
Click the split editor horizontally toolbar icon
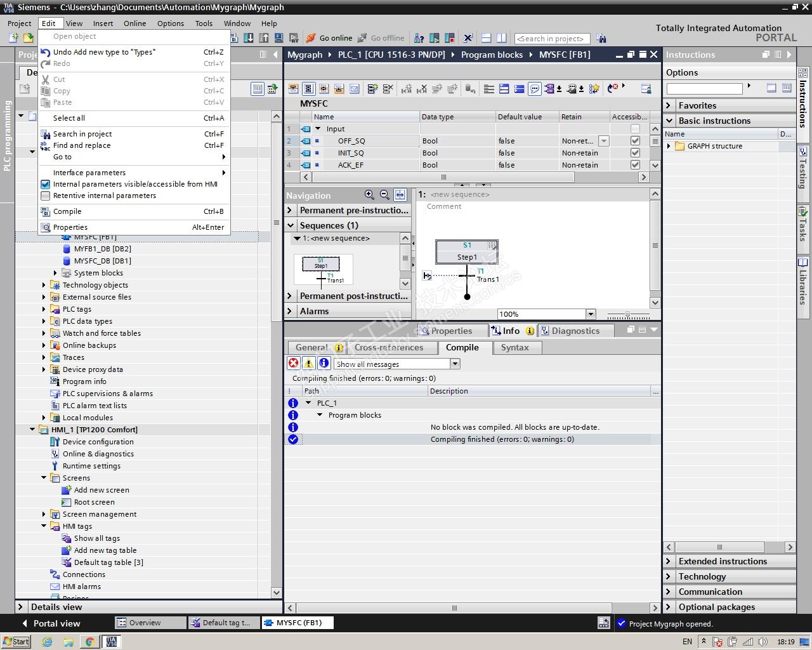486,38
